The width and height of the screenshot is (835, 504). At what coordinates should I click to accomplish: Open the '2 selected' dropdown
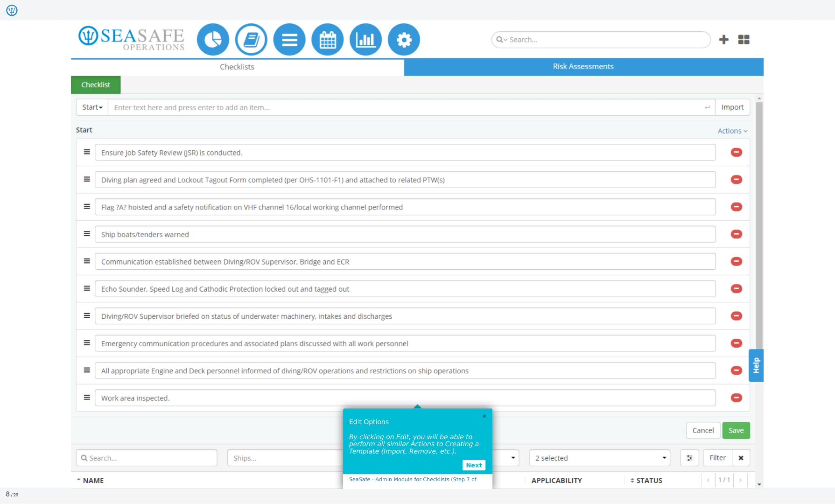pyautogui.click(x=600, y=458)
